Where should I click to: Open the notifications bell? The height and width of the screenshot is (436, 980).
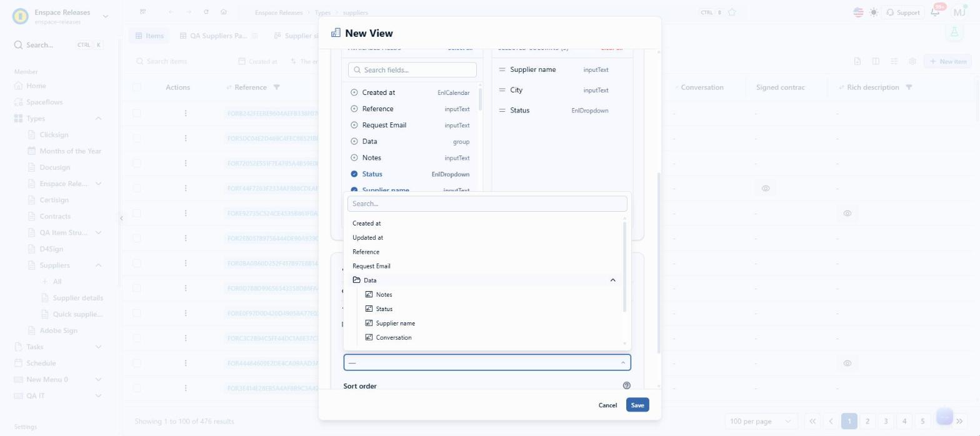[936, 12]
